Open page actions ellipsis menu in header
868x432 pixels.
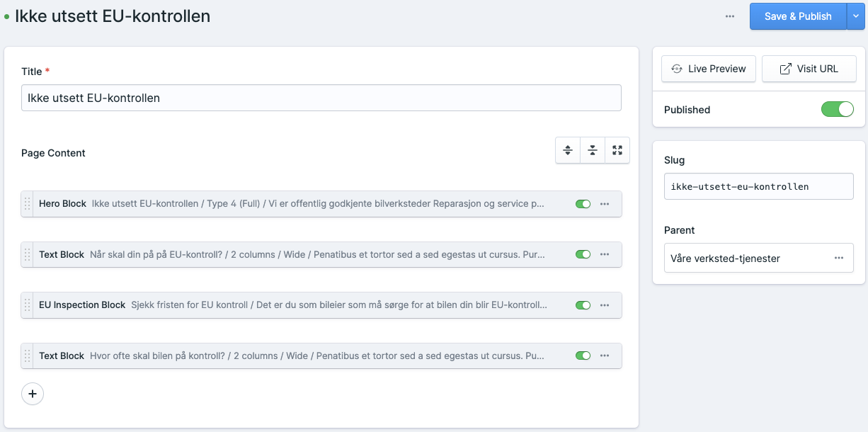[730, 16]
